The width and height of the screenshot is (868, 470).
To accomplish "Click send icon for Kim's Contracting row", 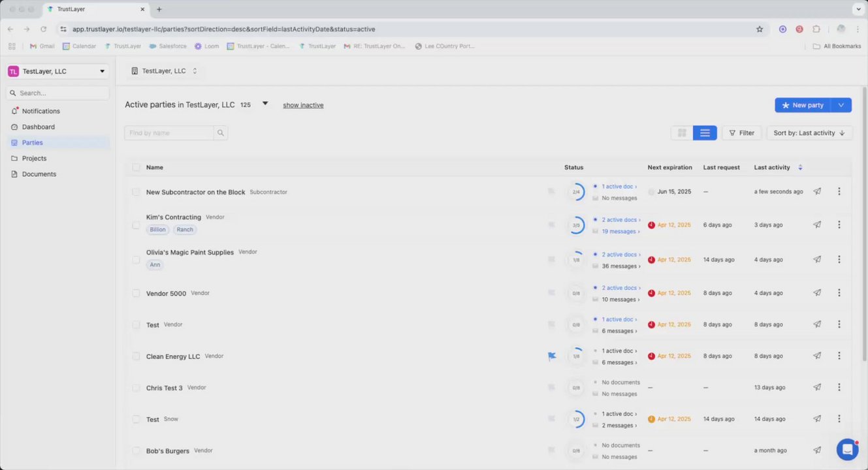I will pyautogui.click(x=817, y=225).
